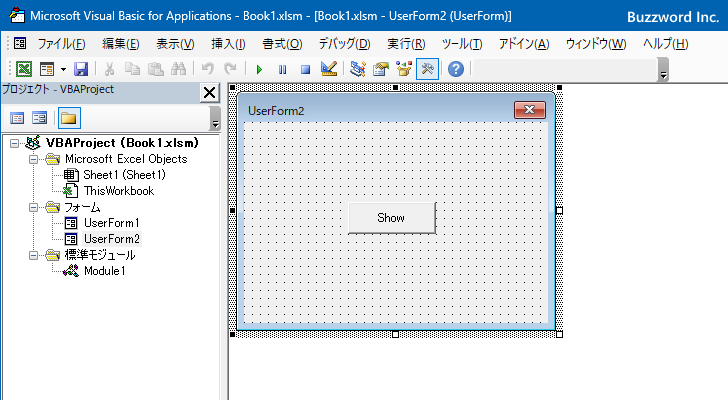Toggle the Toolbox icon
Viewport: 728px width, 400px height.
[427, 69]
